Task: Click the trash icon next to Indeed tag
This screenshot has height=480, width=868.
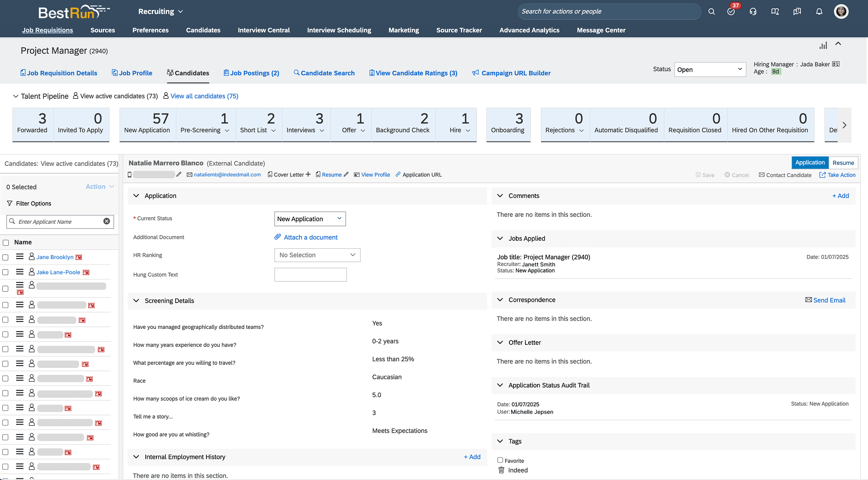Action: [x=501, y=470]
